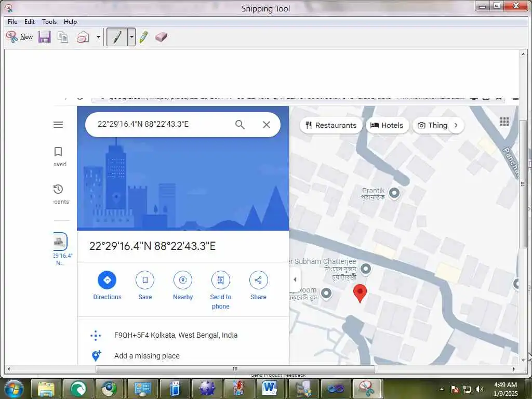Open File Explorer from taskbar
Image resolution: width=532 pixels, height=399 pixels.
(x=46, y=389)
